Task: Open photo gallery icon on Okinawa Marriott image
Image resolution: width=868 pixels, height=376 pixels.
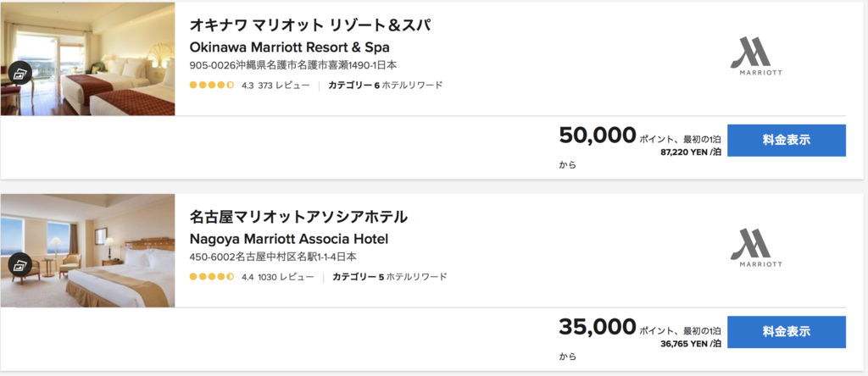Action: 20,73
